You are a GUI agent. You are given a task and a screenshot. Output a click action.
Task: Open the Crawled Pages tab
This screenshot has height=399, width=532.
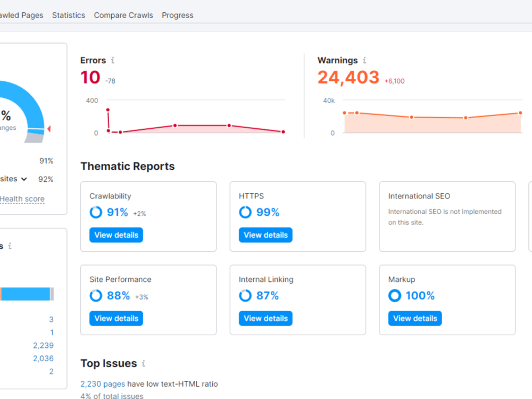coord(21,15)
